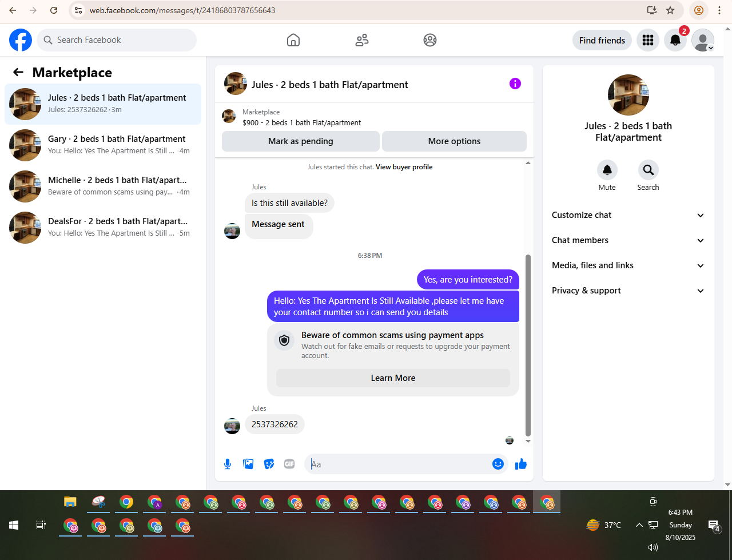Record a voice clip microphone icon
732x560 pixels.
pos(228,464)
